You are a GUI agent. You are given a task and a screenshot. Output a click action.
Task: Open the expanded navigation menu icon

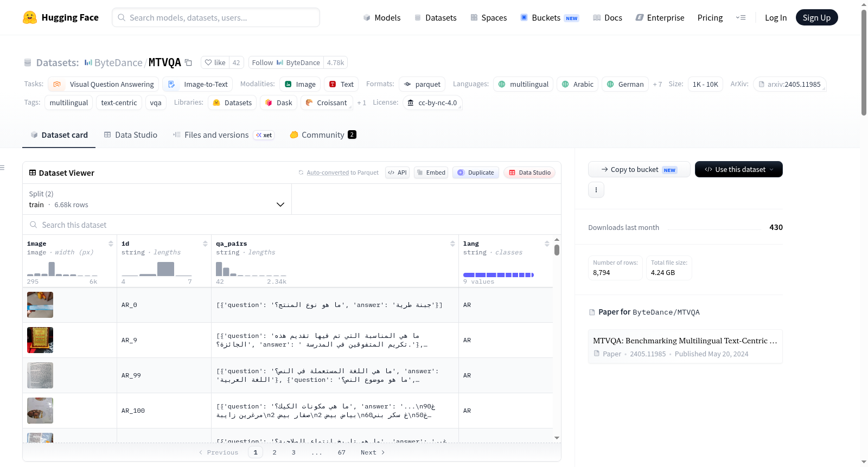(741, 17)
